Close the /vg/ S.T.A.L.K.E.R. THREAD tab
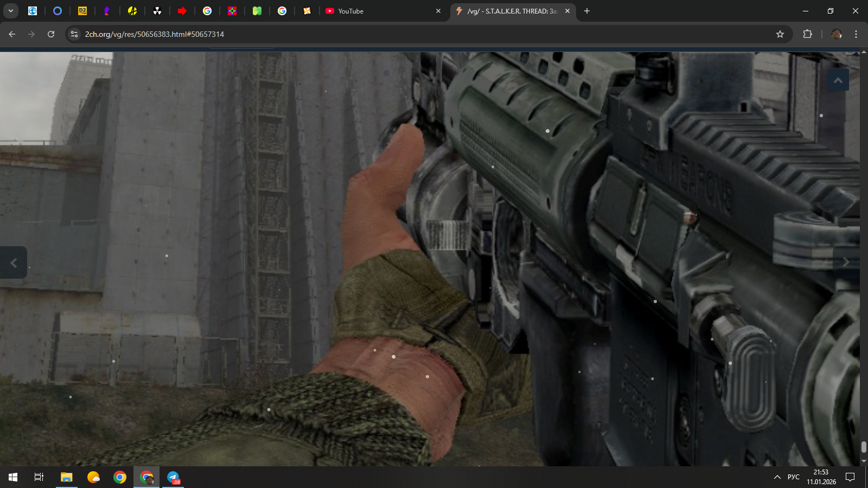 pos(567,11)
